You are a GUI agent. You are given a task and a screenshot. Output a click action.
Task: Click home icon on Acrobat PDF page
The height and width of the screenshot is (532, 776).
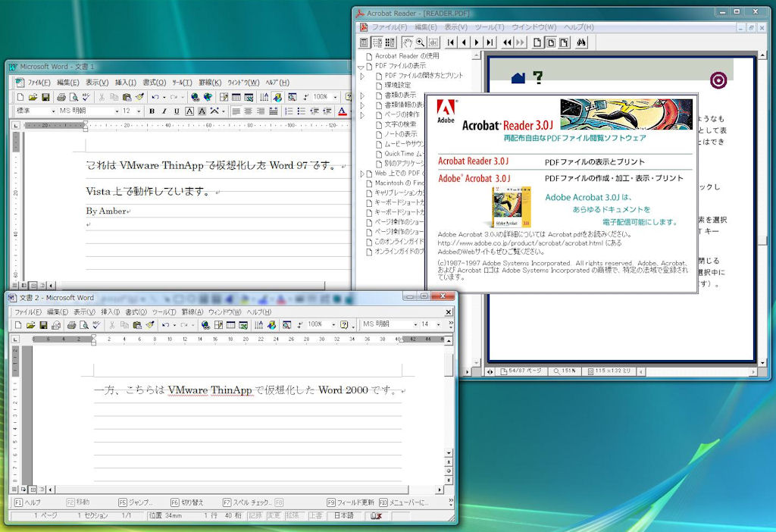[x=518, y=78]
